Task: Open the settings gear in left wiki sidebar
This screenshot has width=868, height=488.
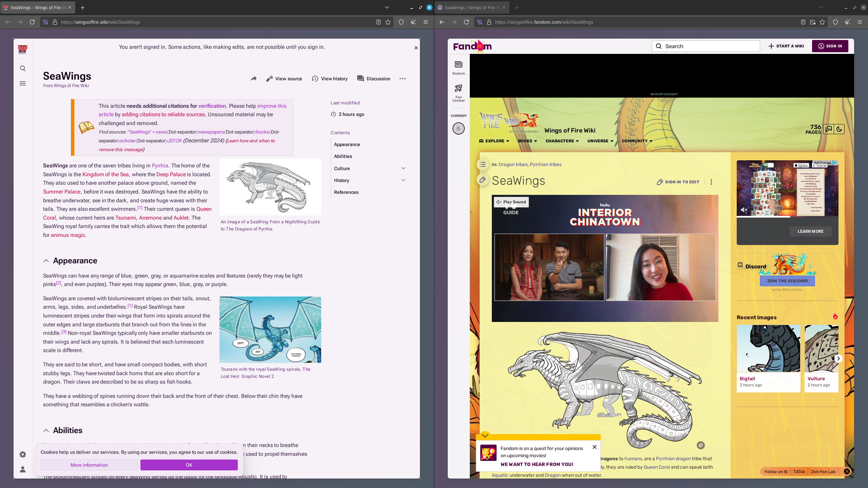Action: tap(23, 454)
